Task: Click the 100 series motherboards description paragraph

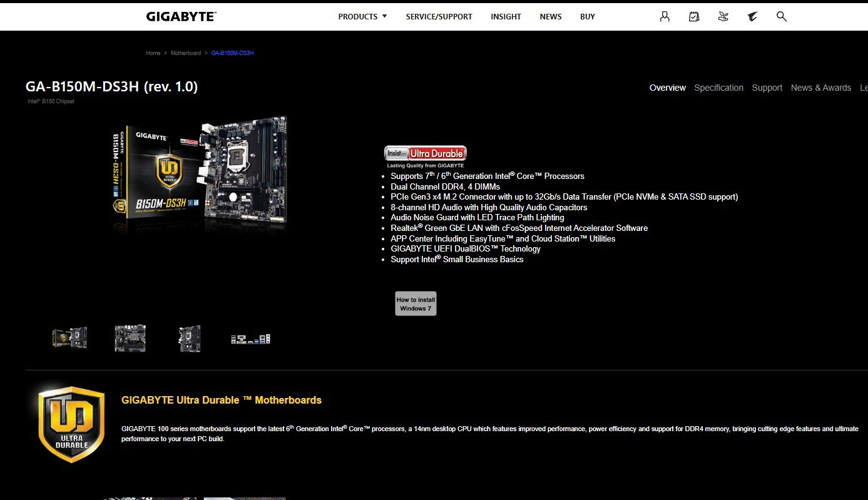Action: point(489,434)
